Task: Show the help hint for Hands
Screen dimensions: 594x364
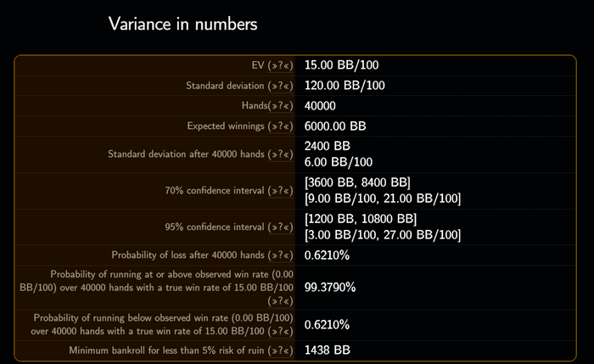Action: point(281,106)
